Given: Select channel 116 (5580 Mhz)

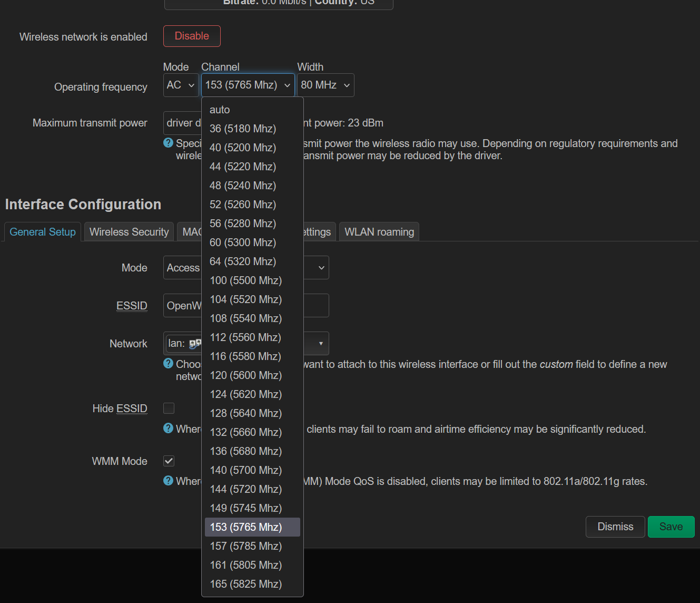Looking at the screenshot, I should pyautogui.click(x=252, y=356).
